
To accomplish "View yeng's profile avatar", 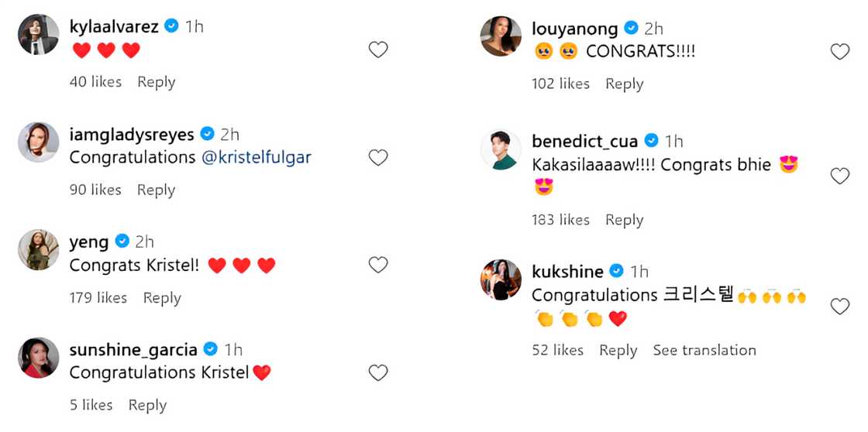I will [x=39, y=249].
